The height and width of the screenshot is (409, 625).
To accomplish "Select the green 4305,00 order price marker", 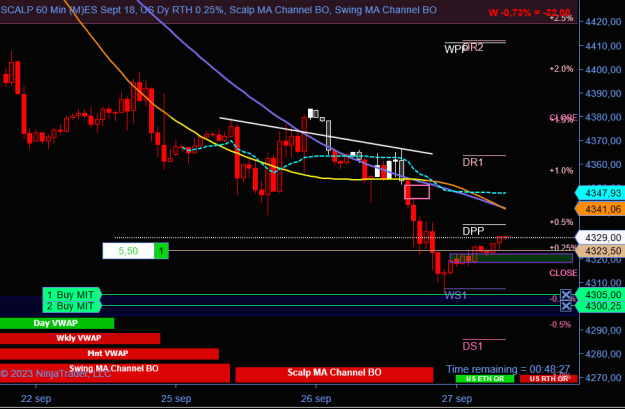I will pos(600,295).
